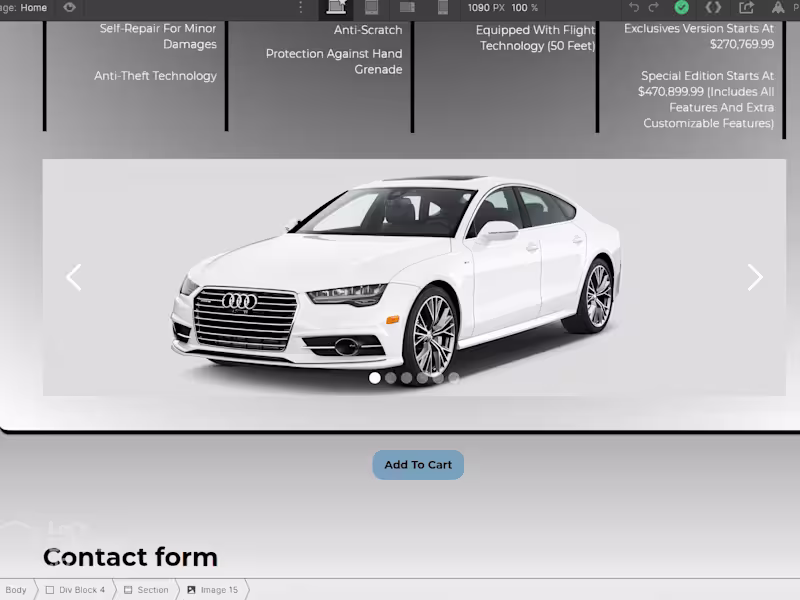Image resolution: width=800 pixels, height=600 pixels.
Task: Select the first slider dot
Action: coord(374,378)
